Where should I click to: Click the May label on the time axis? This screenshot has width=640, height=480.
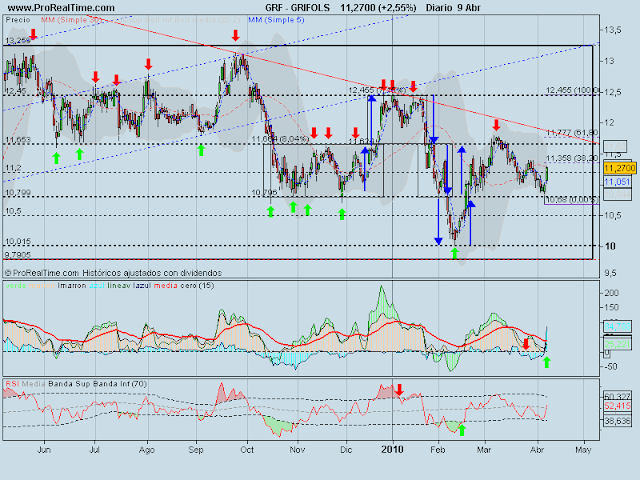click(x=583, y=450)
